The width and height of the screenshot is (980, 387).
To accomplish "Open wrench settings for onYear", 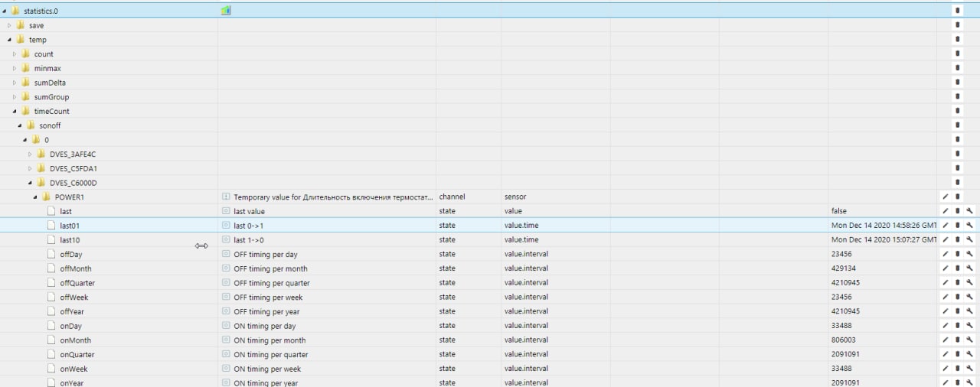I will pos(969,382).
